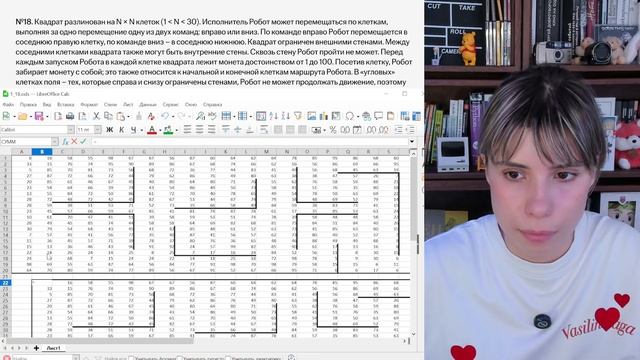Screen dimensions: 640x360
Task: Click the Save document icon
Action: [39, 116]
